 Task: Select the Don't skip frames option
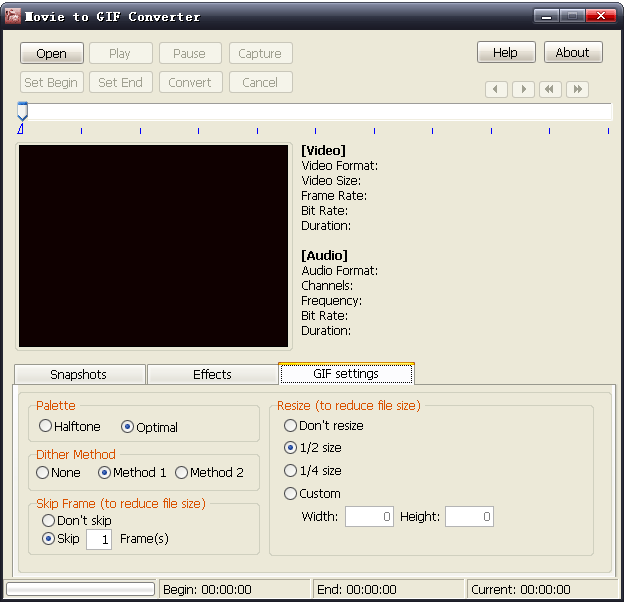pyautogui.click(x=76, y=520)
